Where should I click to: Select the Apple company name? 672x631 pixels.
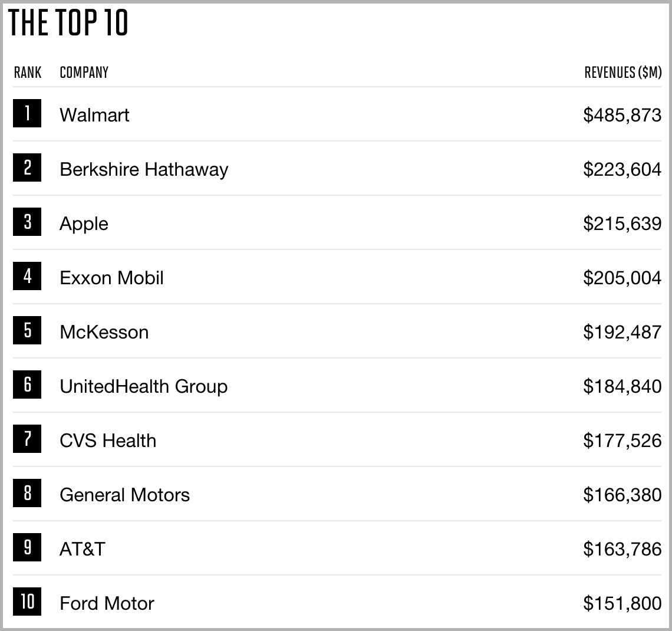coord(84,224)
